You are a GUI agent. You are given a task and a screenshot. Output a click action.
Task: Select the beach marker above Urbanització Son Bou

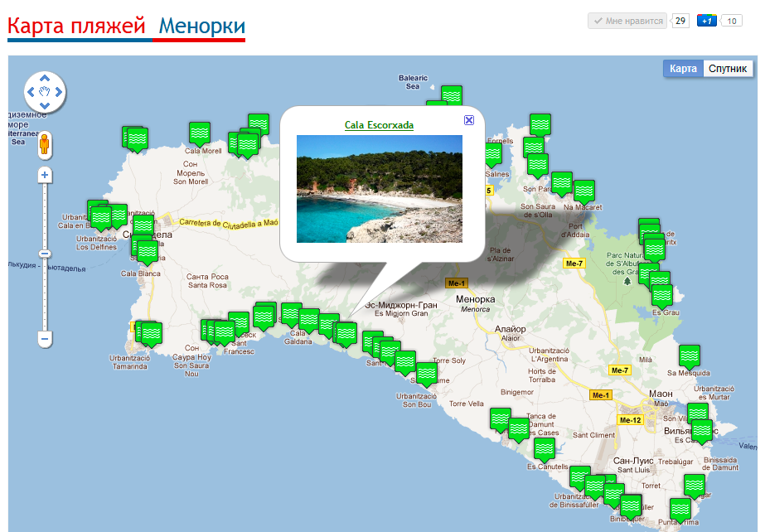click(x=427, y=374)
